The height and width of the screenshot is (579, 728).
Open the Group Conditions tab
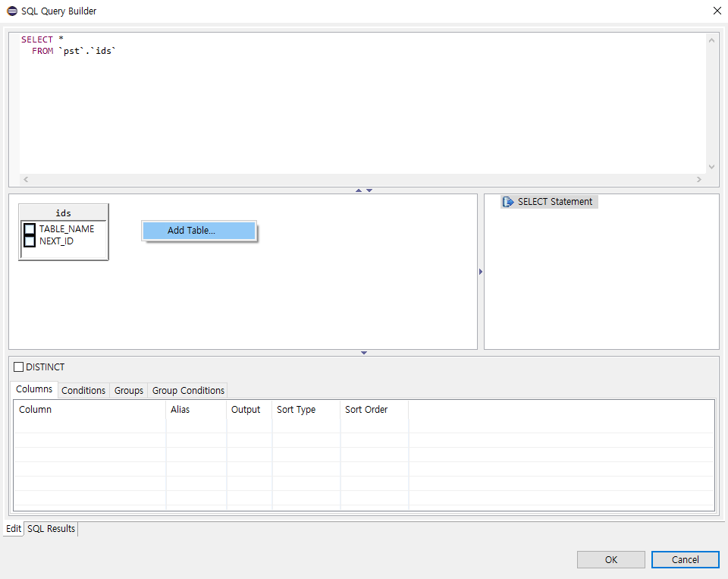pyautogui.click(x=187, y=390)
